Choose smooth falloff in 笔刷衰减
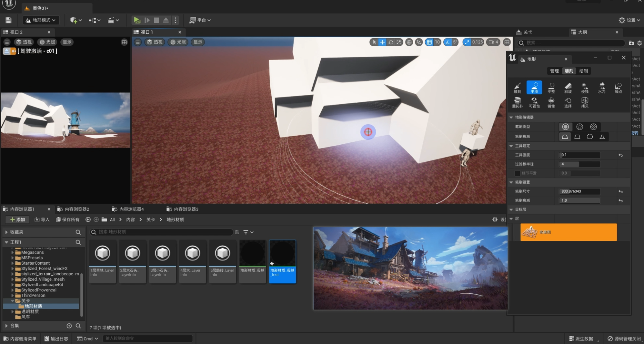This screenshot has height=344, width=644. [x=565, y=137]
